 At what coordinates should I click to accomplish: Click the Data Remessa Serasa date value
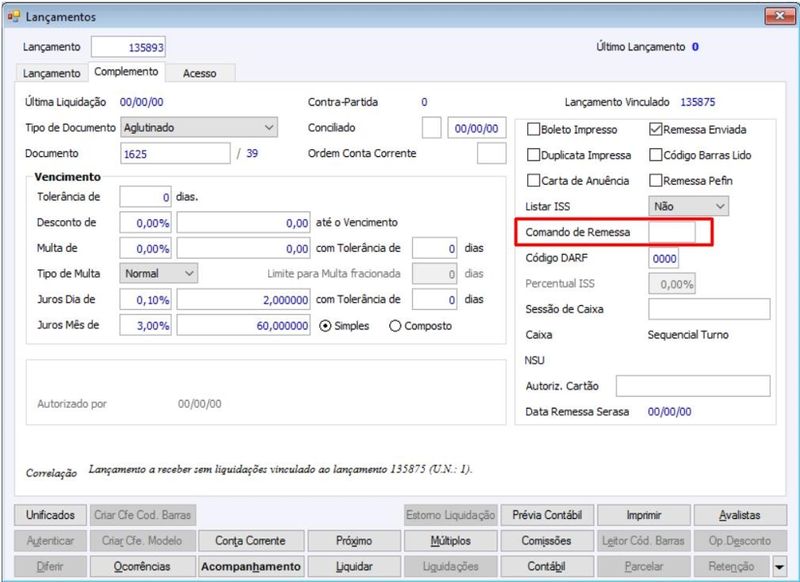click(669, 412)
